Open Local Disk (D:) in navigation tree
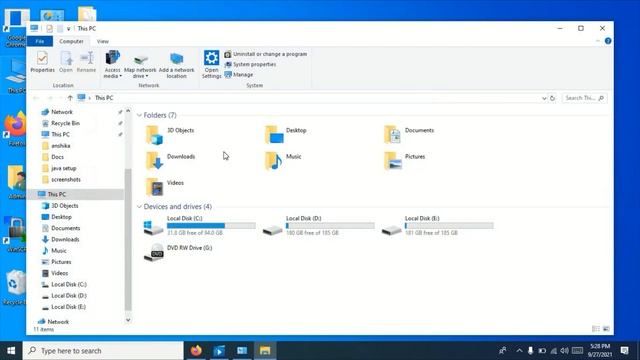The image size is (640, 360). [69, 296]
